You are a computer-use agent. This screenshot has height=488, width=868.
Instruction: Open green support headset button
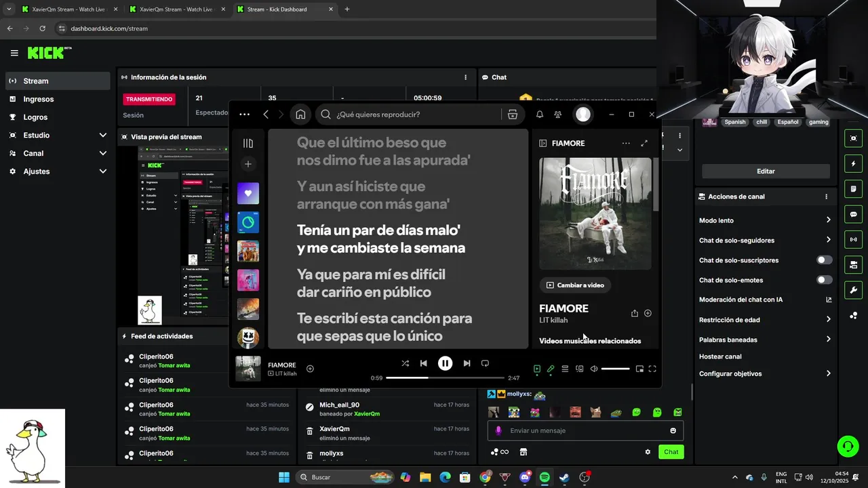pyautogui.click(x=848, y=445)
